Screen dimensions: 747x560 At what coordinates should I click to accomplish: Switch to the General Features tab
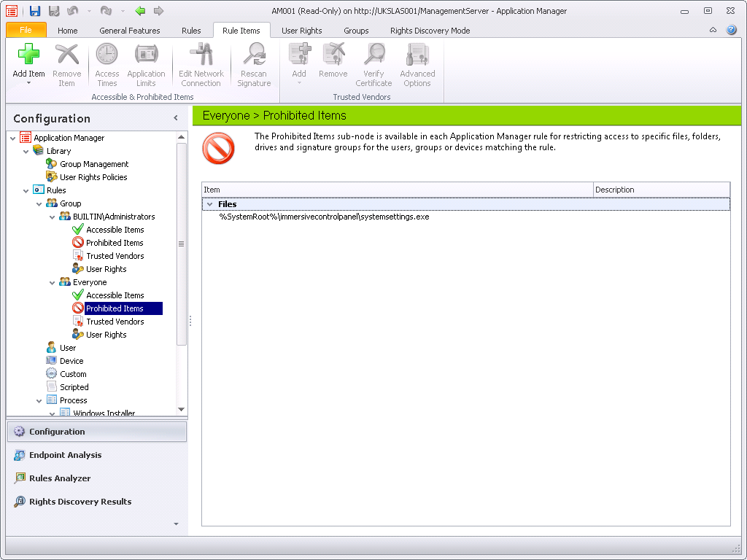130,31
